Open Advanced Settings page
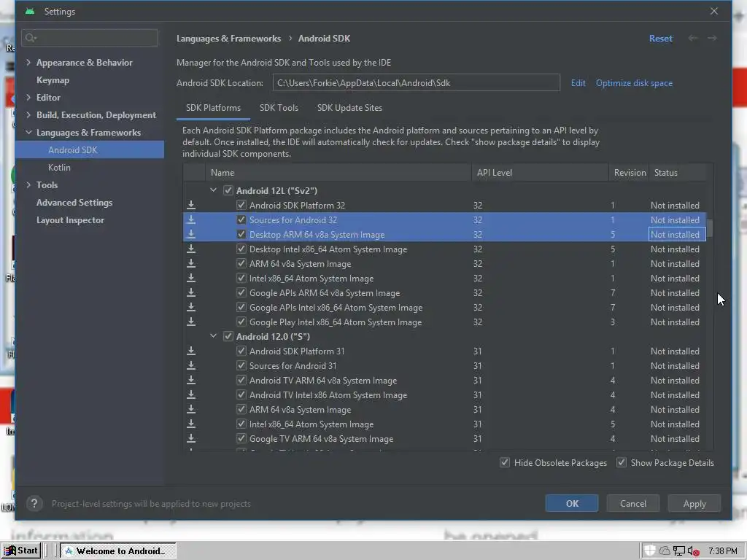The width and height of the screenshot is (747, 560). (74, 203)
